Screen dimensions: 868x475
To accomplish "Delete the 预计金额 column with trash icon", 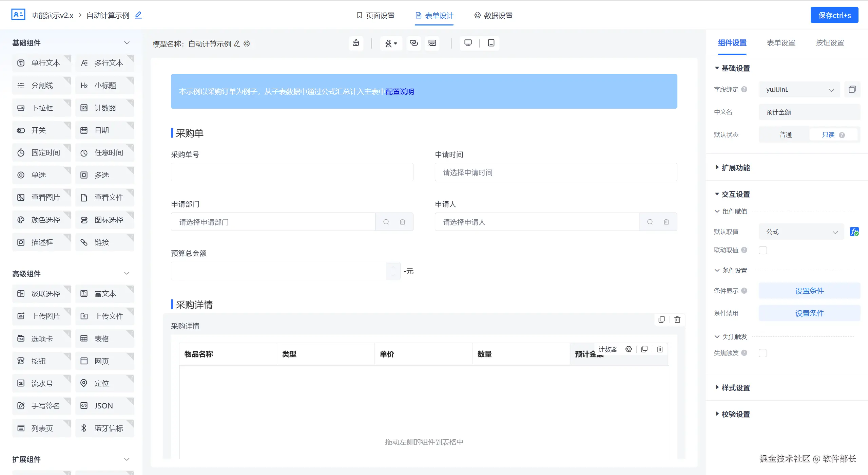I will coord(660,349).
